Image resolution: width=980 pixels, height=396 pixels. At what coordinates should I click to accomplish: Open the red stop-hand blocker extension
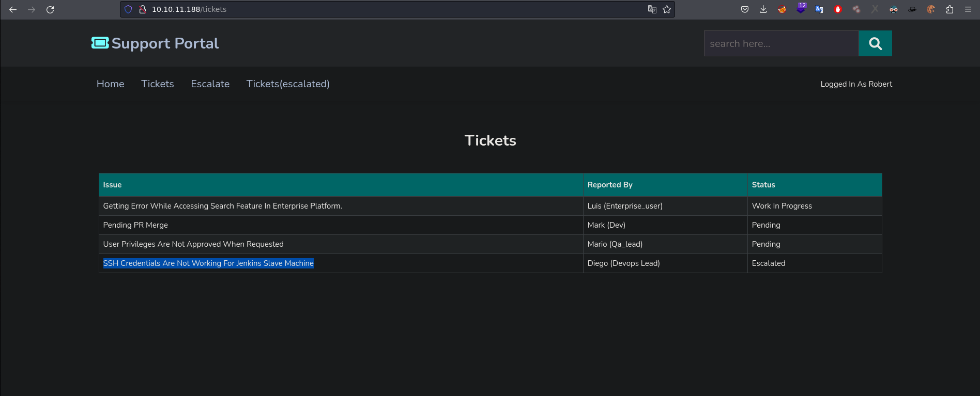[838, 9]
